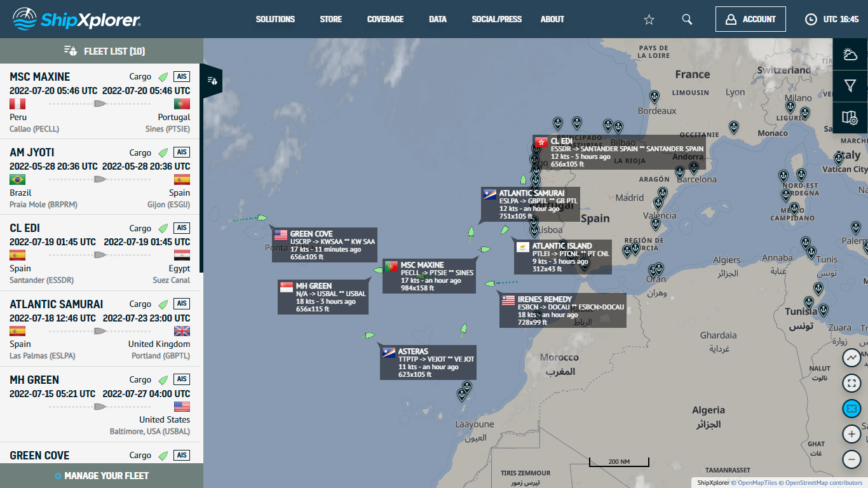Click the highlighted blue map-fit button
The width and height of the screenshot is (868, 488).
851,408
